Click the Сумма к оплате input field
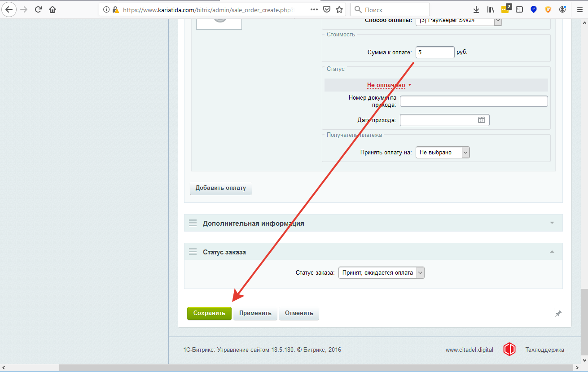 tap(434, 53)
